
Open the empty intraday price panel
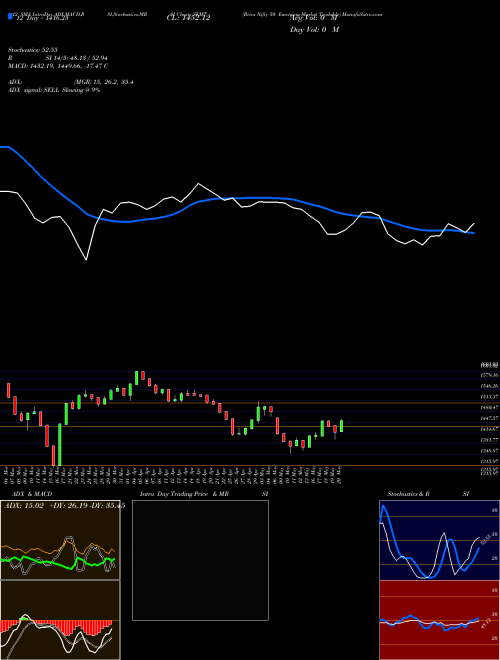[200, 560]
